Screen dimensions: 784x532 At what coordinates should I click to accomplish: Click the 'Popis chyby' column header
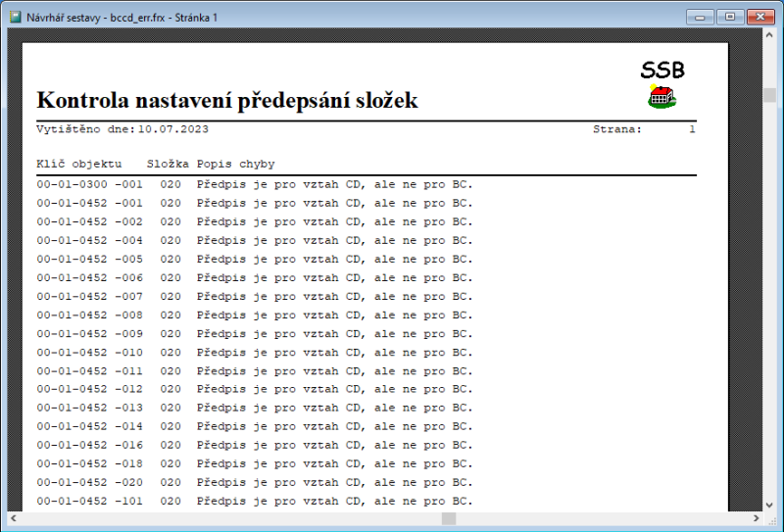pyautogui.click(x=235, y=164)
